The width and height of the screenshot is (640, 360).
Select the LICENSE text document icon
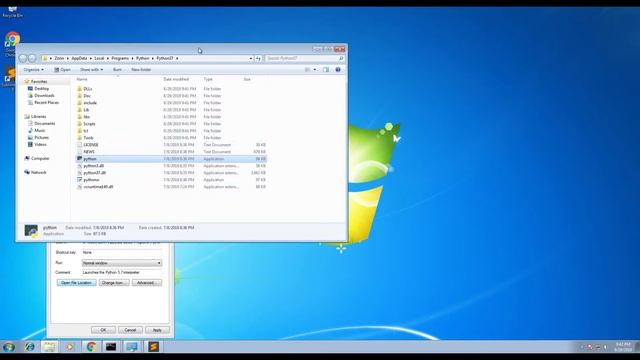(80, 144)
